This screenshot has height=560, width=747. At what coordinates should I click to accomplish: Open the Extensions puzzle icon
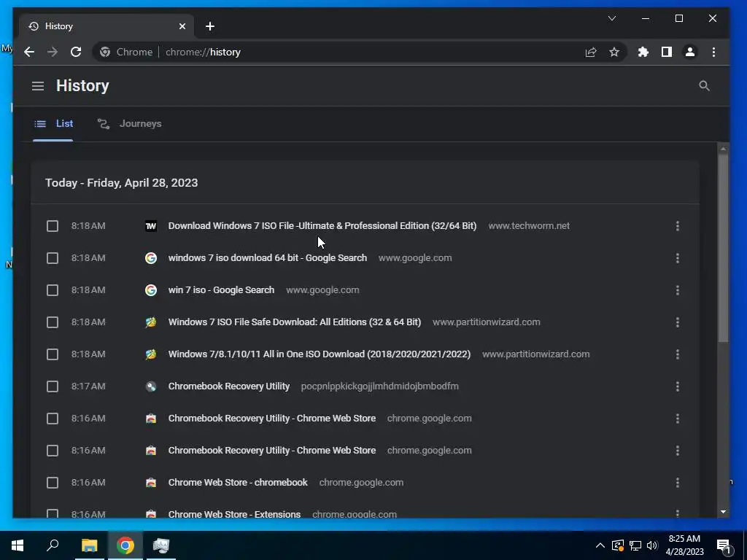point(643,52)
